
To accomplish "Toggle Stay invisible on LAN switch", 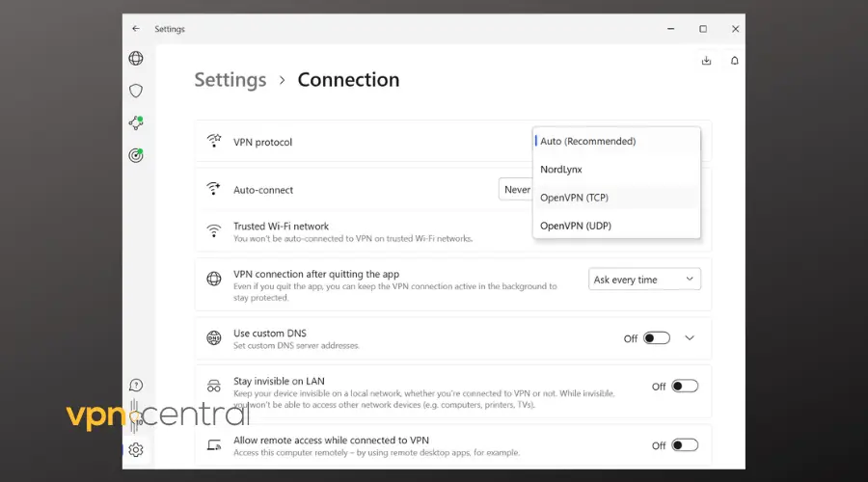I will click(685, 387).
